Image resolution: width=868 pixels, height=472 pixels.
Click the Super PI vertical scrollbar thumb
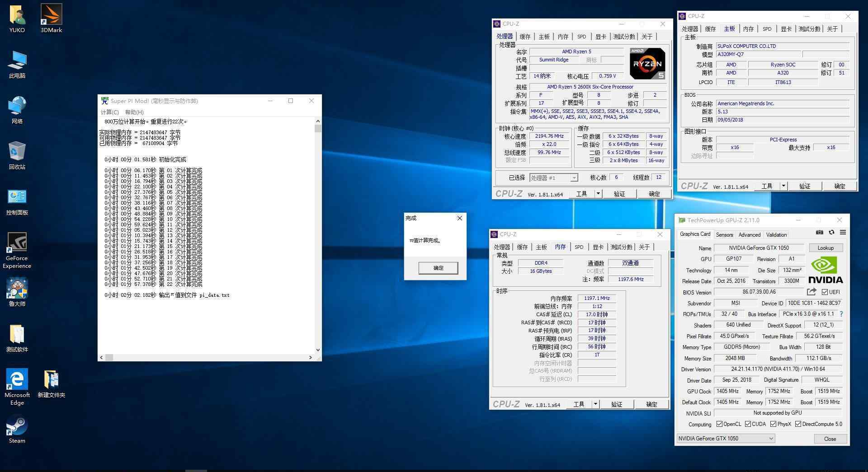pyautogui.click(x=318, y=128)
